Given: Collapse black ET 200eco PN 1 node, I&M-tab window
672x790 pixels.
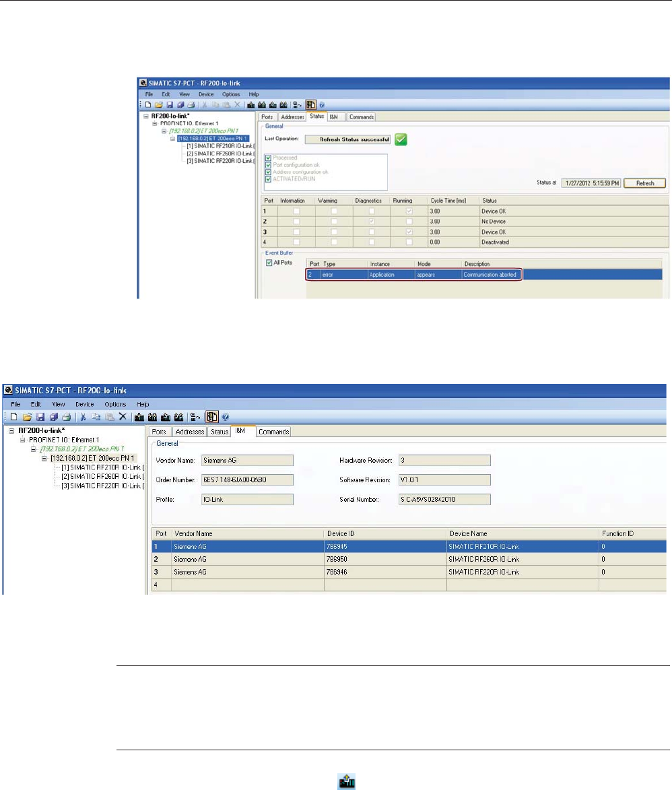Looking at the screenshot, I should point(44,458).
